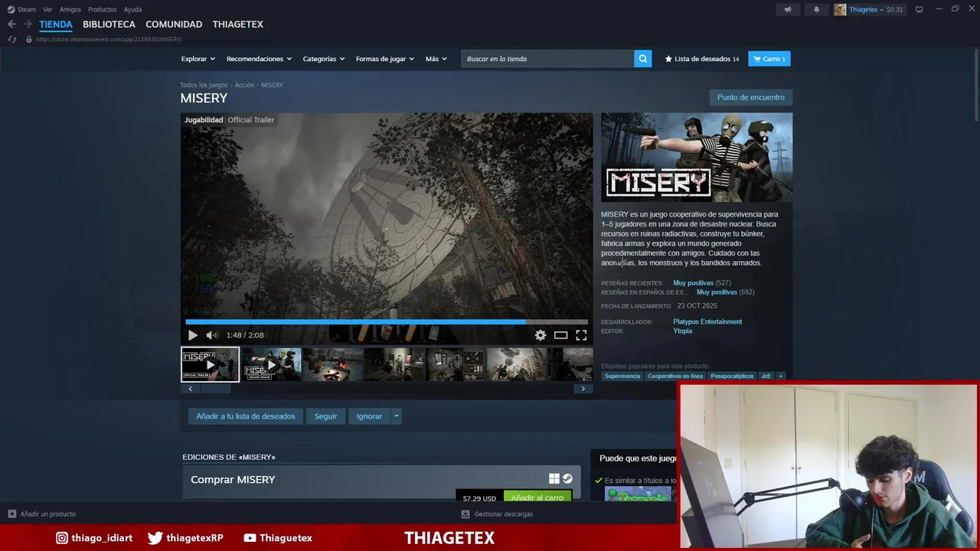
Task: Expand the Más dropdown
Action: (436, 59)
